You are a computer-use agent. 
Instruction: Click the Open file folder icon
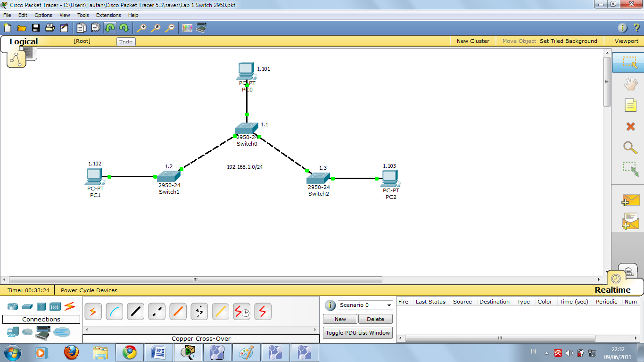point(22,28)
